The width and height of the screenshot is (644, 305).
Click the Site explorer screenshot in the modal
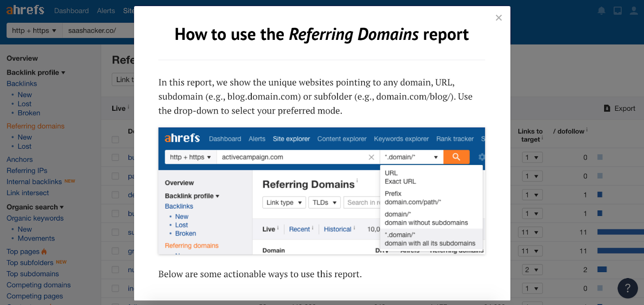click(322, 191)
